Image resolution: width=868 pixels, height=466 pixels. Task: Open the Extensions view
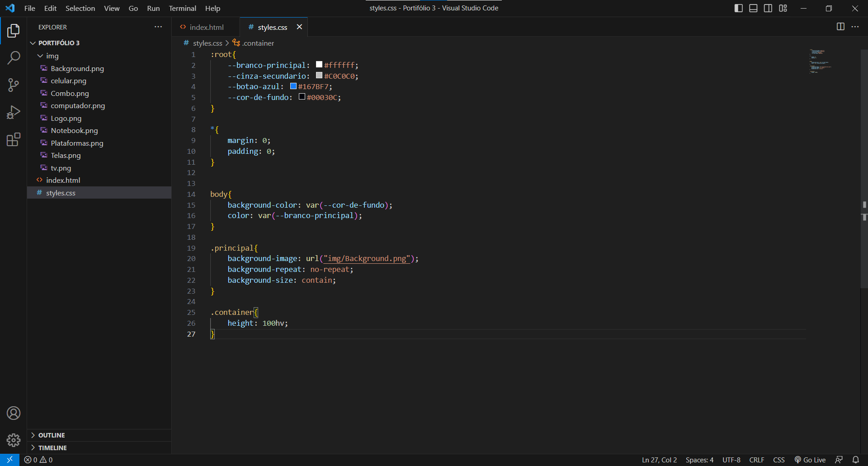[x=14, y=139]
